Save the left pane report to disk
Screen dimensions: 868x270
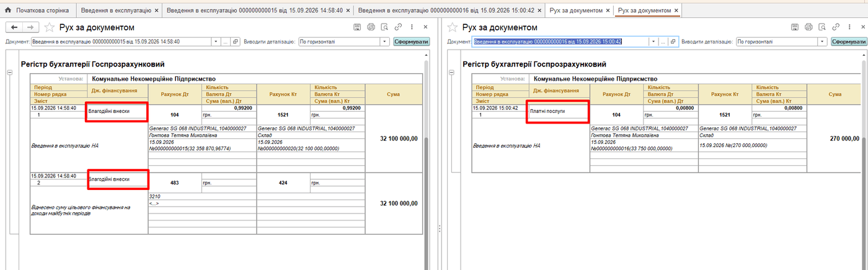pyautogui.click(x=357, y=27)
